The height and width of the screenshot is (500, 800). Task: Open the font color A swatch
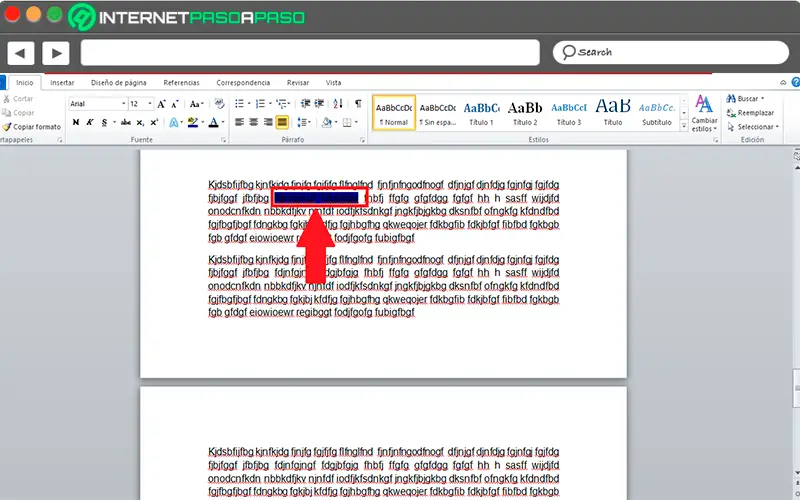click(x=213, y=122)
